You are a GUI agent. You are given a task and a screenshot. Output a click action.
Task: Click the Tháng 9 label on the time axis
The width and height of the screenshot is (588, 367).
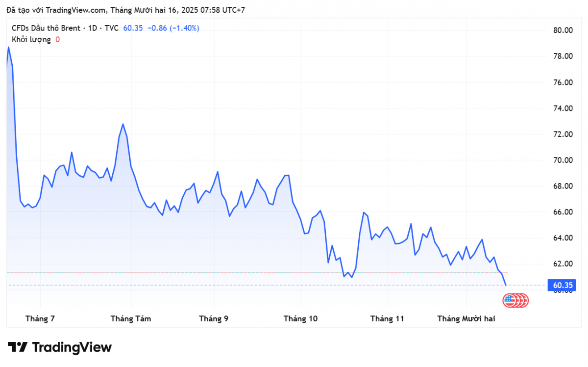(x=213, y=319)
